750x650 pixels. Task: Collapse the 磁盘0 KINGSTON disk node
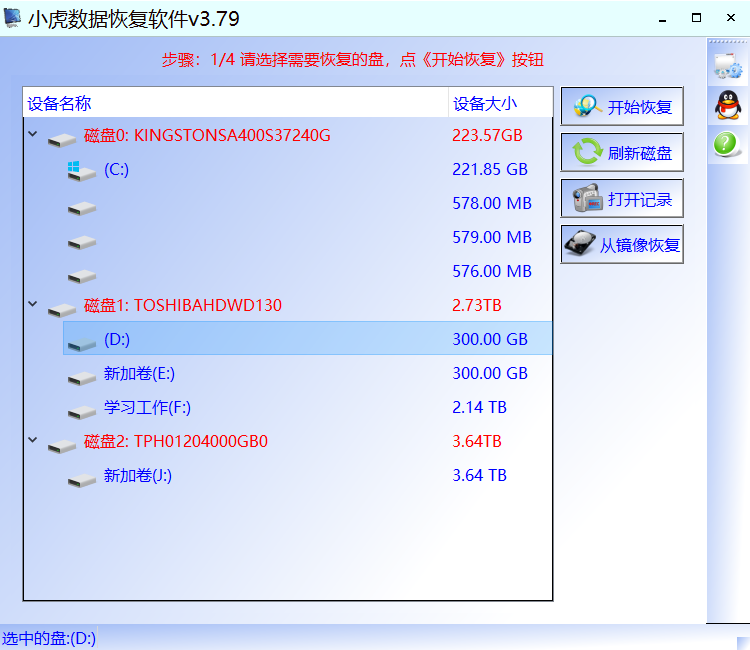click(33, 134)
